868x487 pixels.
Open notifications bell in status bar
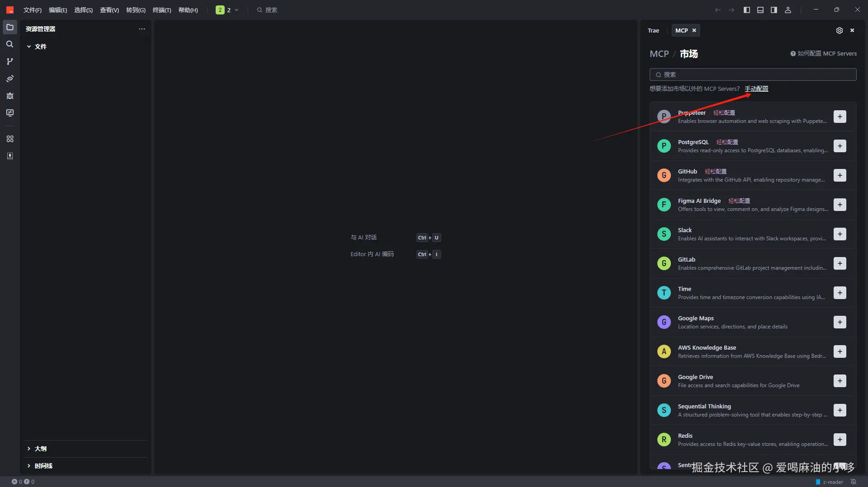pyautogui.click(x=854, y=482)
